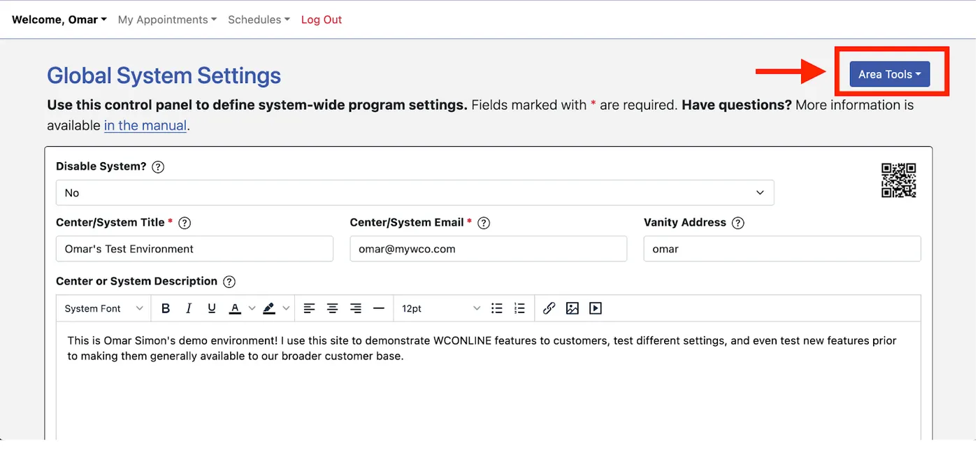Click the Vanity Address field

coord(782,249)
